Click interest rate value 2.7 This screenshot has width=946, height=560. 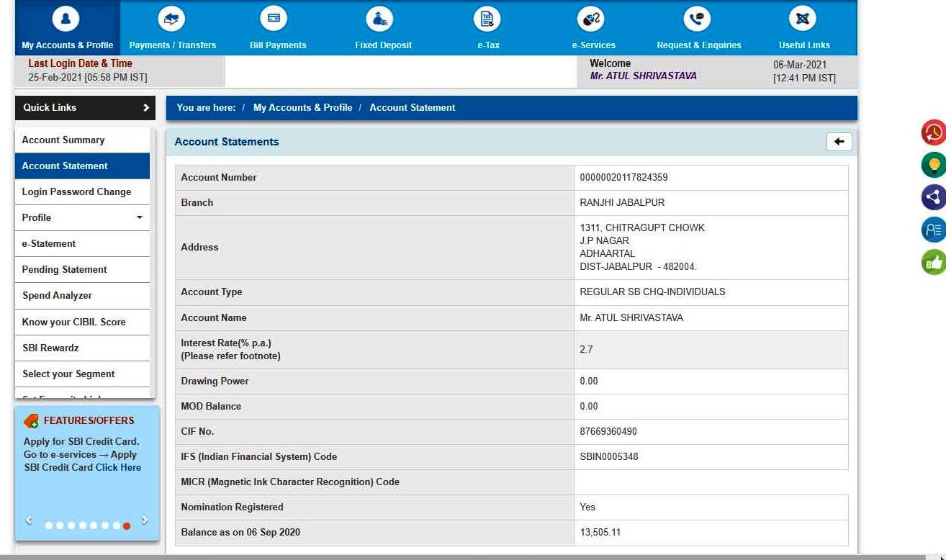pyautogui.click(x=586, y=349)
